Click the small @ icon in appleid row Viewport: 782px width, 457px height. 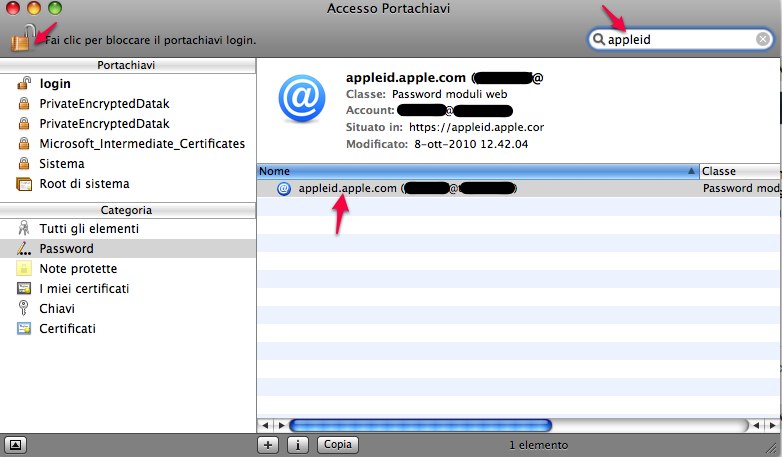coord(284,189)
